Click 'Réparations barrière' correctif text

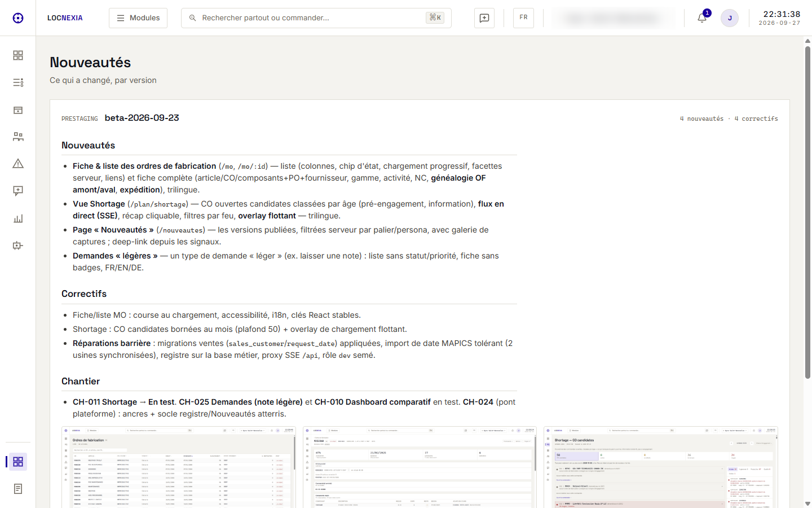click(x=112, y=343)
